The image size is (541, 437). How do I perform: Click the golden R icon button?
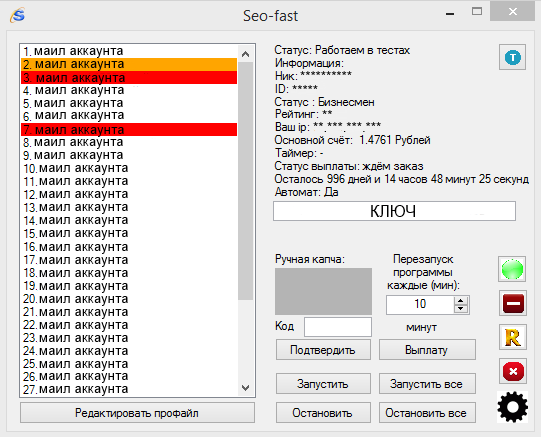513,337
